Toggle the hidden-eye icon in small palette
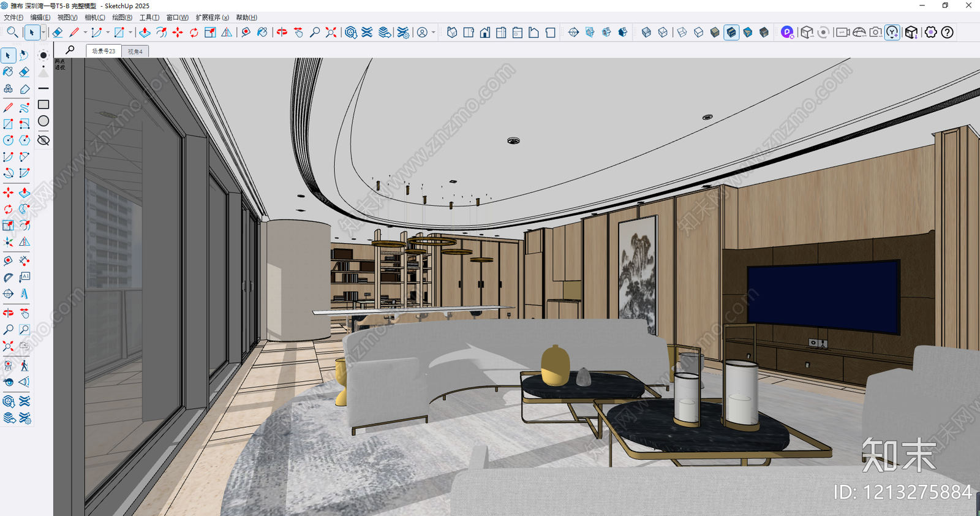980x516 pixels. pyautogui.click(x=43, y=140)
